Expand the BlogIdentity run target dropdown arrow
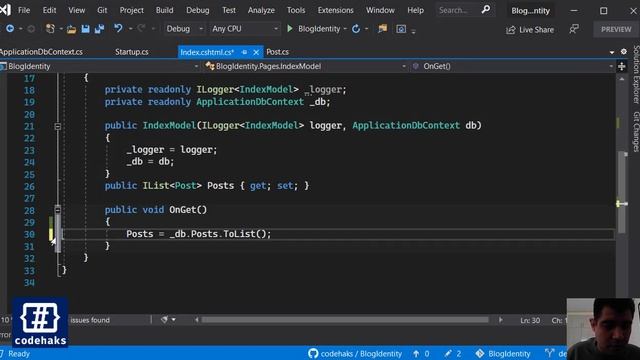640x360 pixels. (x=345, y=29)
